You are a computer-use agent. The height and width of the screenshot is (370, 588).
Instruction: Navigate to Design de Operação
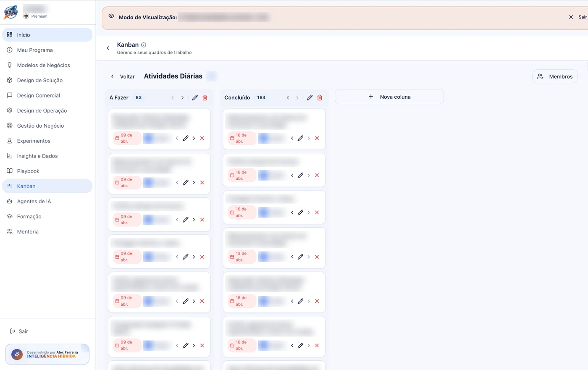pyautogui.click(x=47, y=110)
